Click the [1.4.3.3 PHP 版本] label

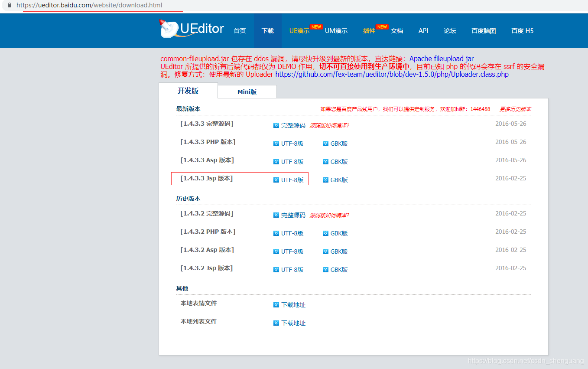pos(208,142)
